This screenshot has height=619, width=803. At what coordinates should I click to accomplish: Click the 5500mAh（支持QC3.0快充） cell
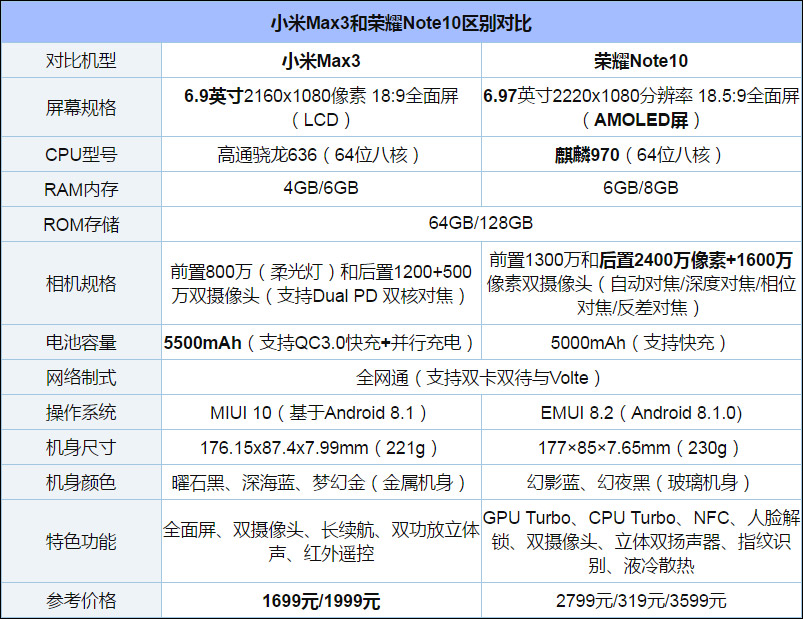point(321,343)
